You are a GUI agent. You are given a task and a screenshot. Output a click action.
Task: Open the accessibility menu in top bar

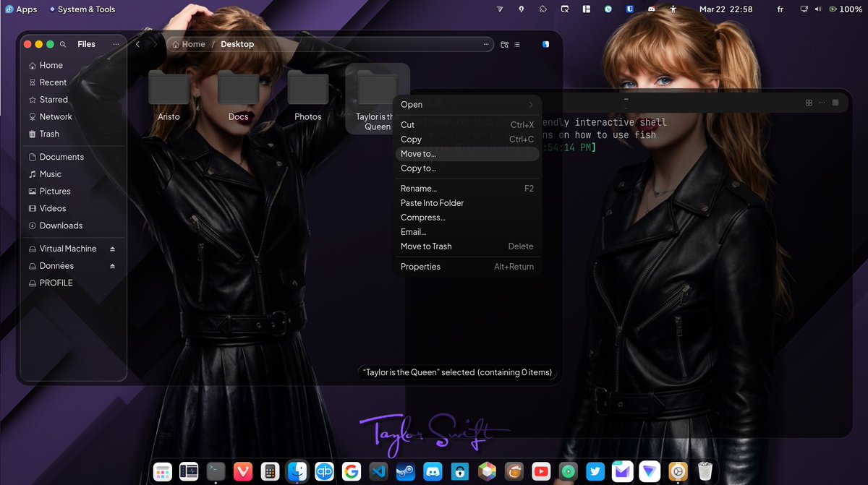tap(673, 9)
